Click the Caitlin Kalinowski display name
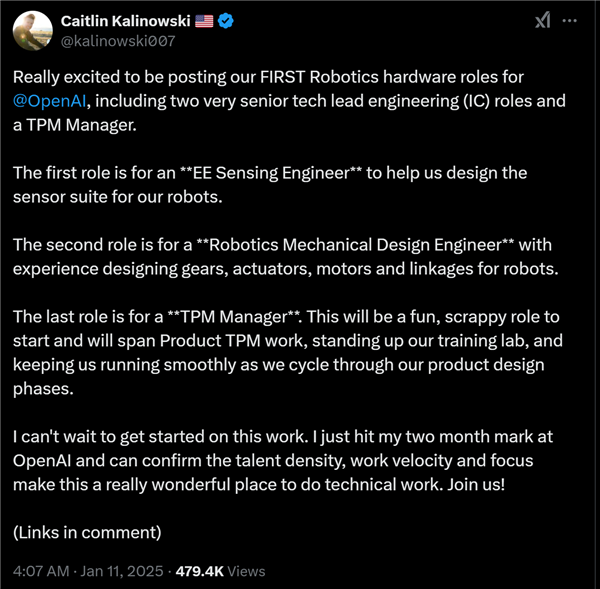600x589 pixels. click(x=125, y=21)
